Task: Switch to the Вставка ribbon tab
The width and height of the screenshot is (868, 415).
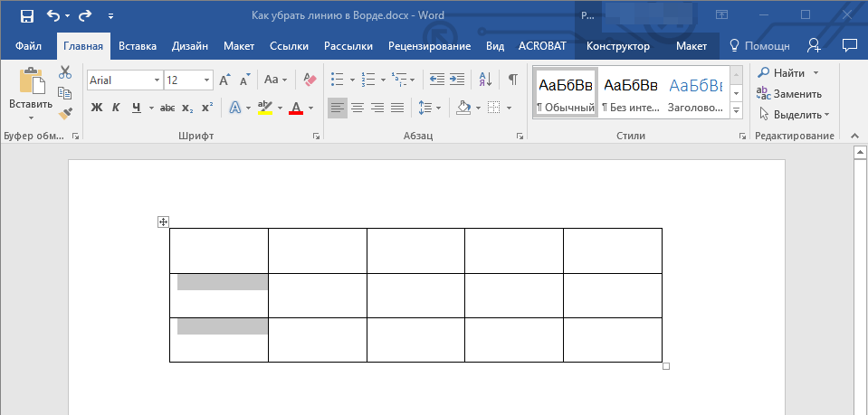Action: [138, 46]
